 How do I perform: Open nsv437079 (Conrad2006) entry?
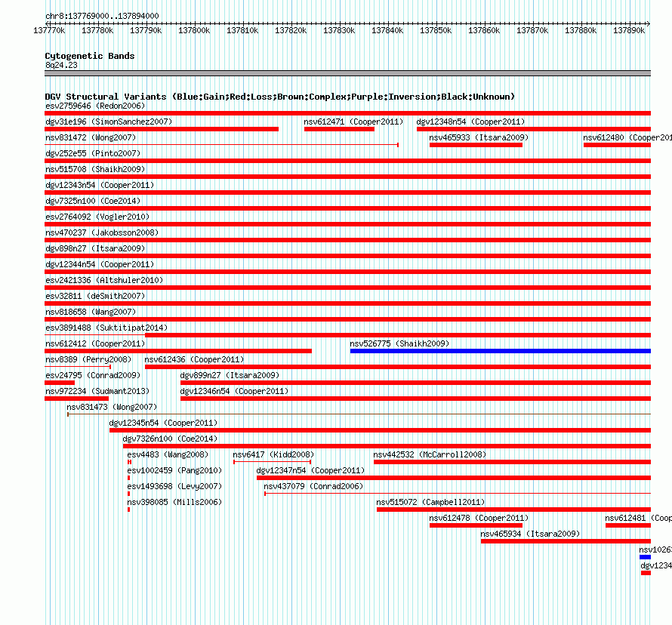click(x=313, y=486)
